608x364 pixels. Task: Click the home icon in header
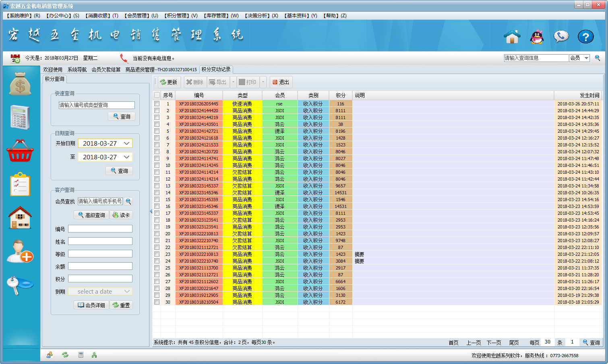(512, 37)
